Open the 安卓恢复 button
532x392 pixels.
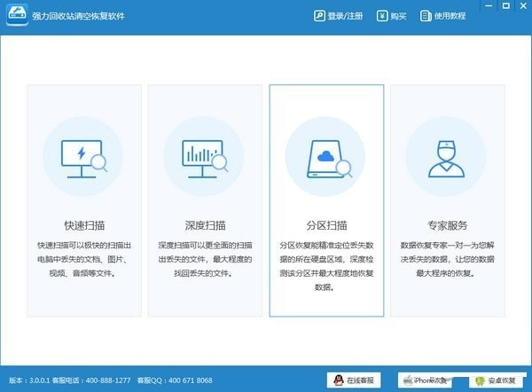[x=496, y=380]
